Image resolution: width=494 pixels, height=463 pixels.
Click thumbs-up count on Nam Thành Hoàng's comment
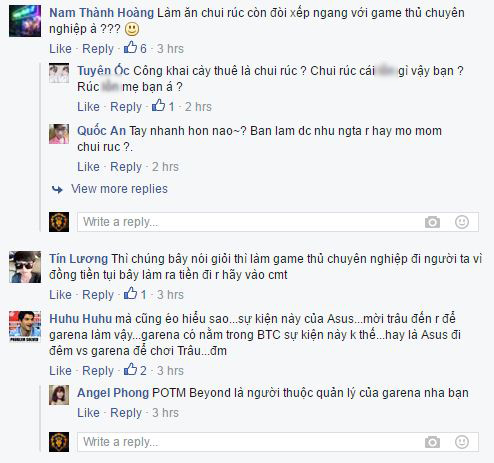[135, 48]
